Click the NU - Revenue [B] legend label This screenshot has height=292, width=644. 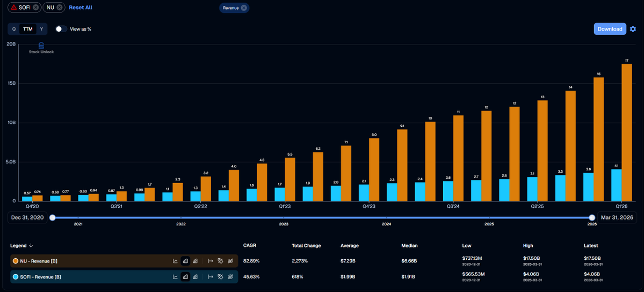click(x=39, y=261)
